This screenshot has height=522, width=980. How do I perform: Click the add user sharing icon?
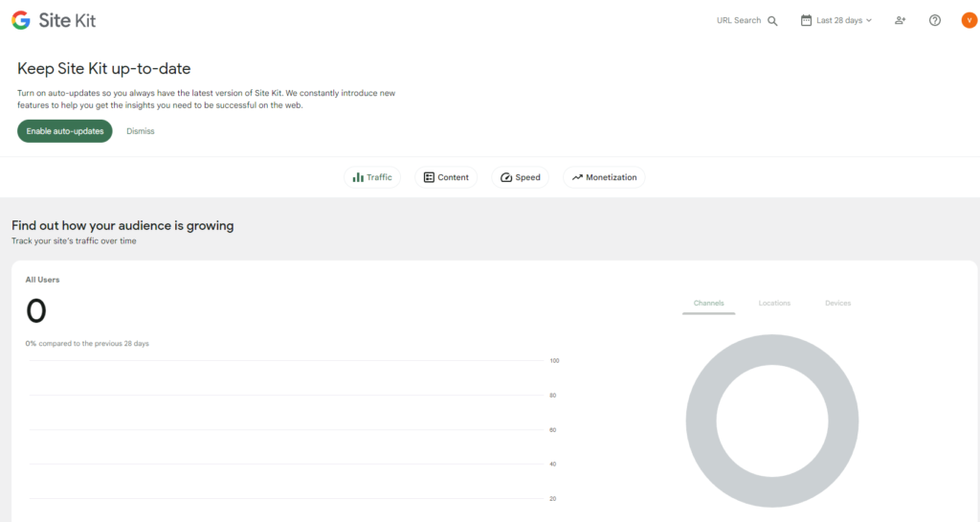pyautogui.click(x=900, y=21)
